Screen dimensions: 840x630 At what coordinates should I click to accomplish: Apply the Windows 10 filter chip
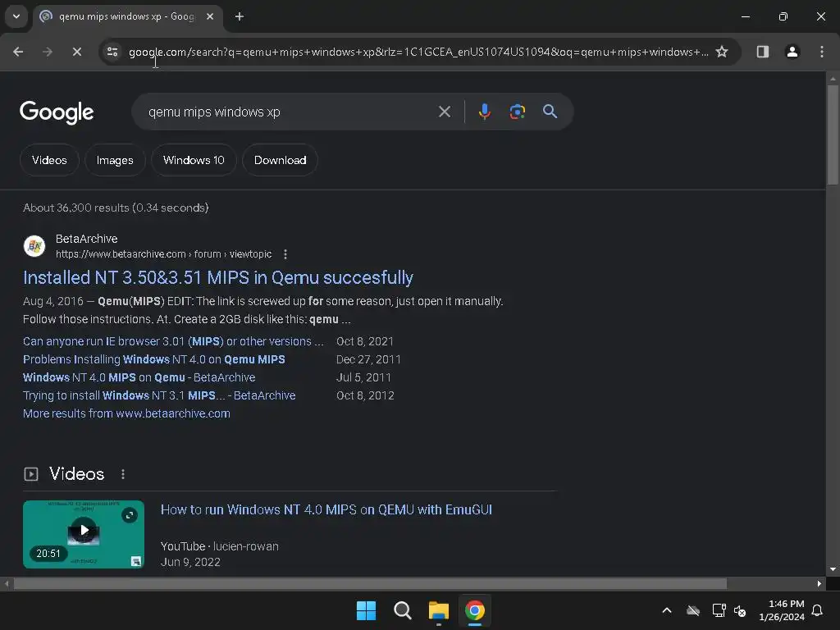[194, 160]
